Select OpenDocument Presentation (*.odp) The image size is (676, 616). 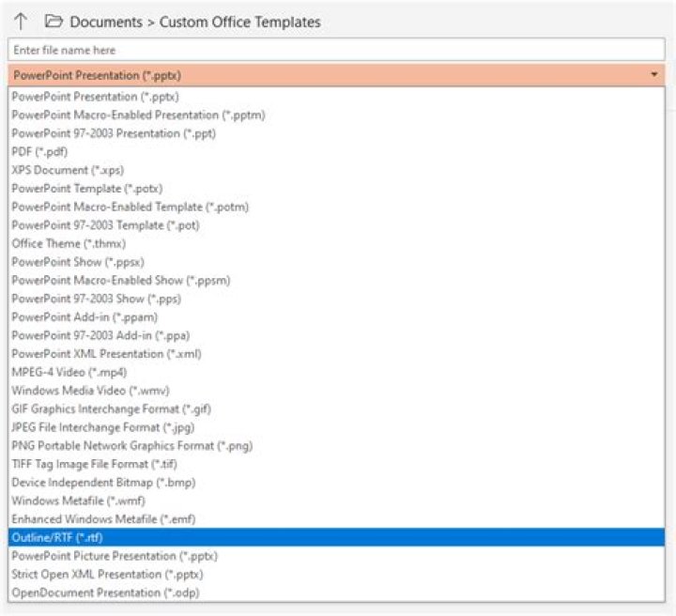click(x=336, y=593)
